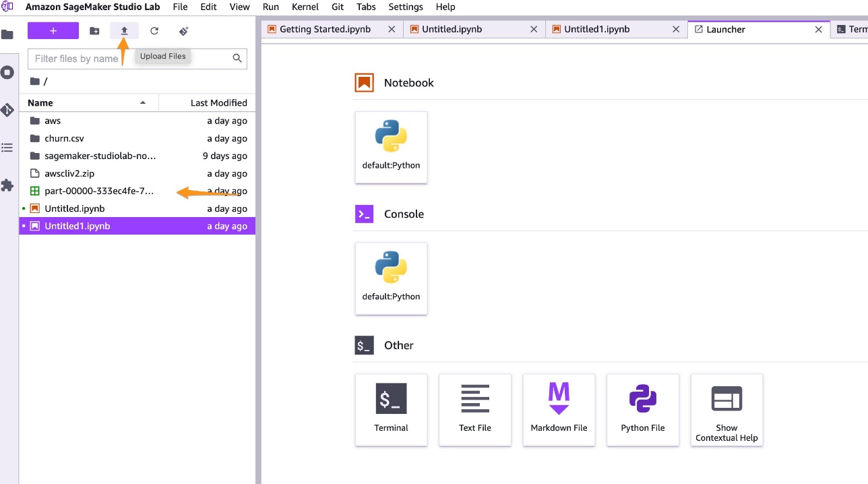Switch to the partially visible Terminal tab

point(850,30)
